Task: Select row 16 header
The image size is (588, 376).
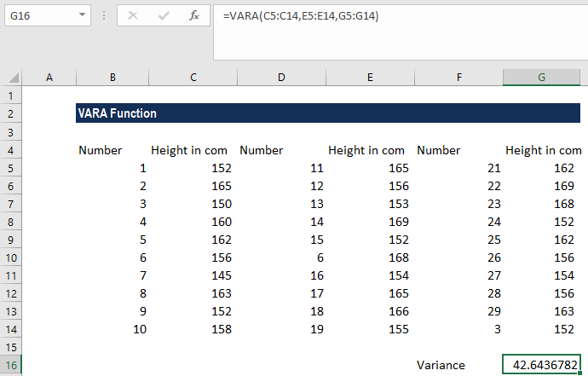Action: point(11,365)
